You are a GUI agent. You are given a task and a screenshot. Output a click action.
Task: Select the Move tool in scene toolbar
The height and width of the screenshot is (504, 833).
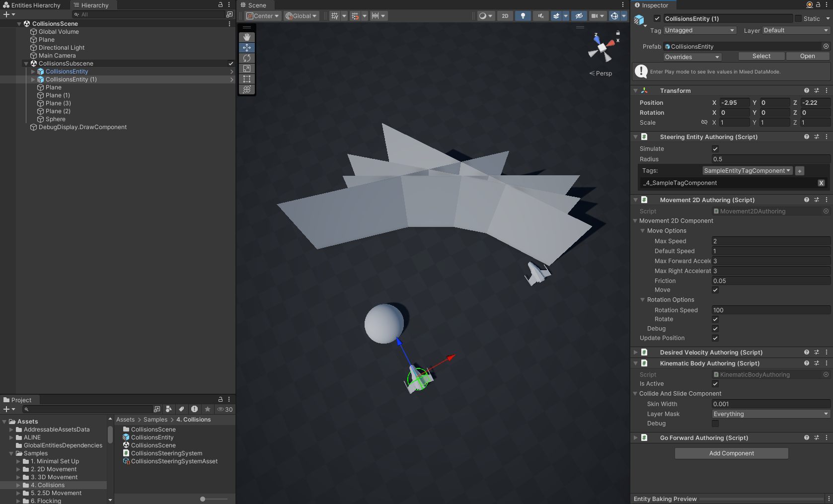247,48
